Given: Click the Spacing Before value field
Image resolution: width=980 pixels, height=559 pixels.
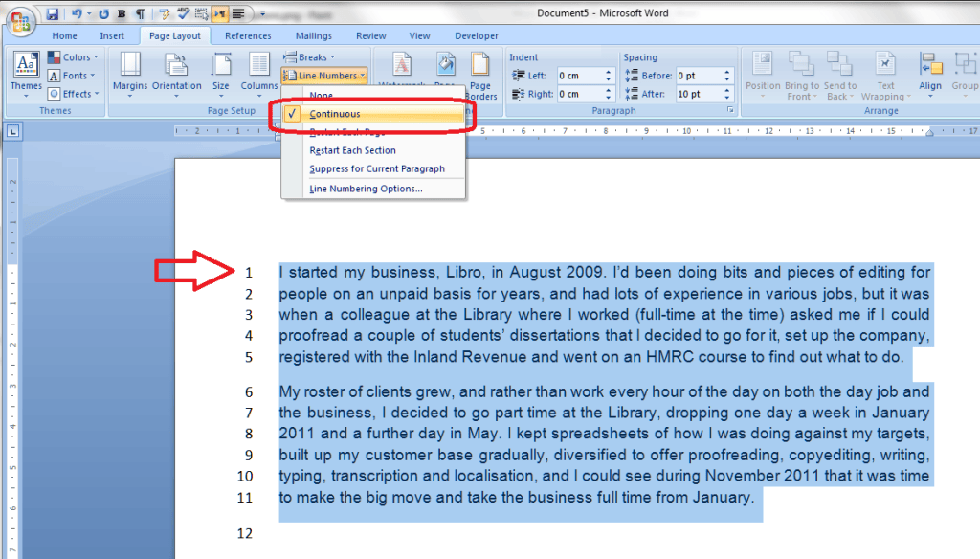Looking at the screenshot, I should (x=699, y=76).
